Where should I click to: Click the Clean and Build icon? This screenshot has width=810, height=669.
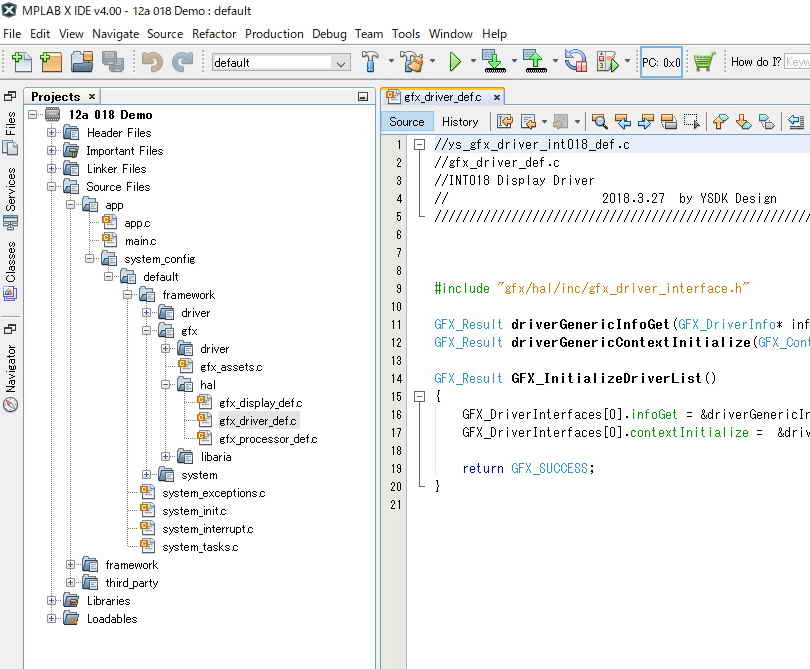(412, 61)
